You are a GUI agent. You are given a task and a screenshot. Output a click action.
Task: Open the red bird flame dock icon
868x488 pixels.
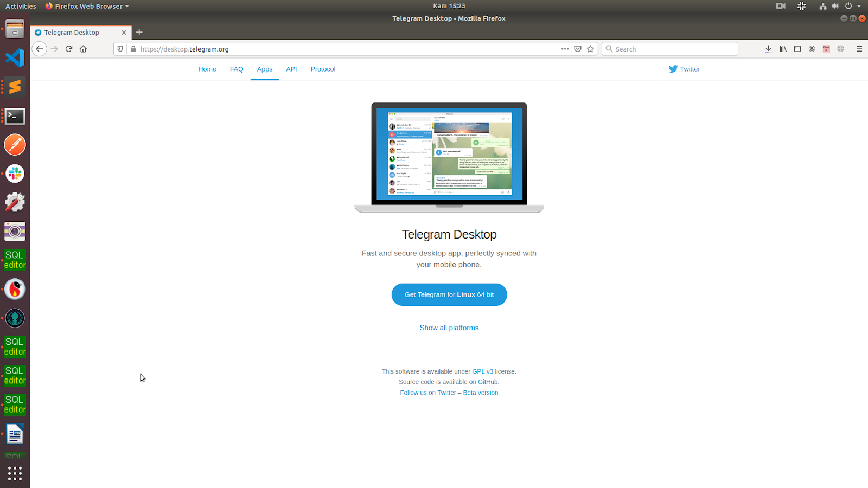15,289
